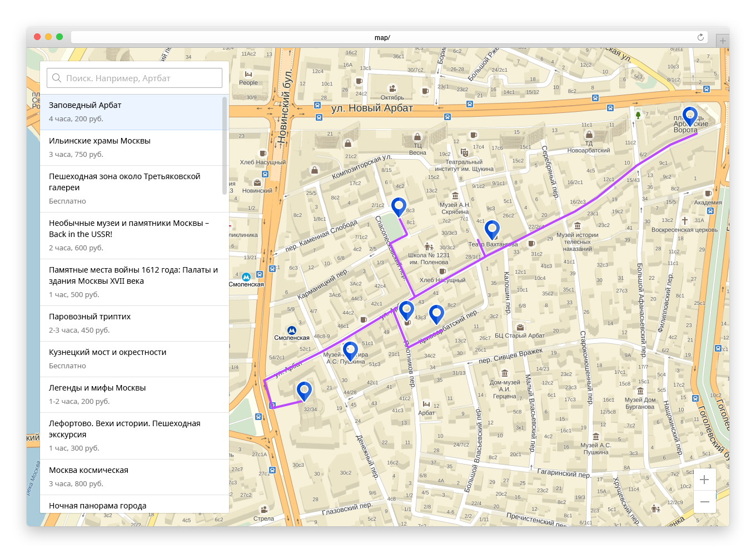Image resolution: width=756 pixels, height=553 pixels.
Task: Click the ТД Новоарбатский shop icon
Action: [589, 135]
